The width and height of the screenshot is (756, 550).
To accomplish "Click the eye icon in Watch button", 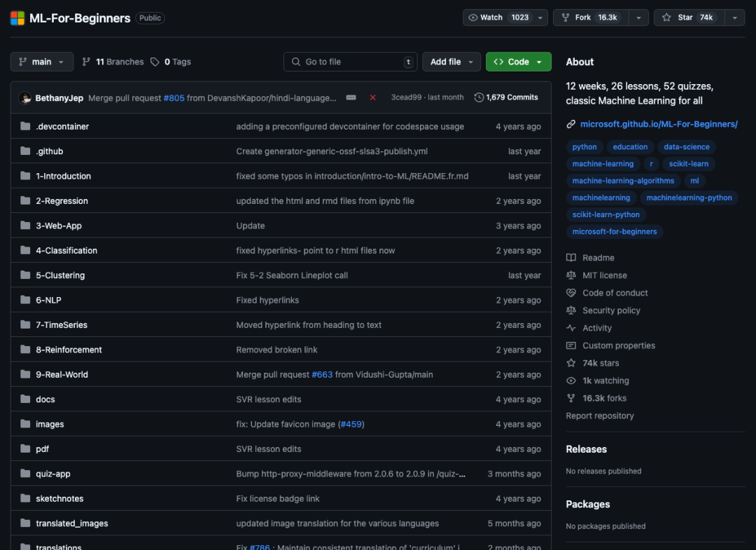I will pyautogui.click(x=473, y=18).
